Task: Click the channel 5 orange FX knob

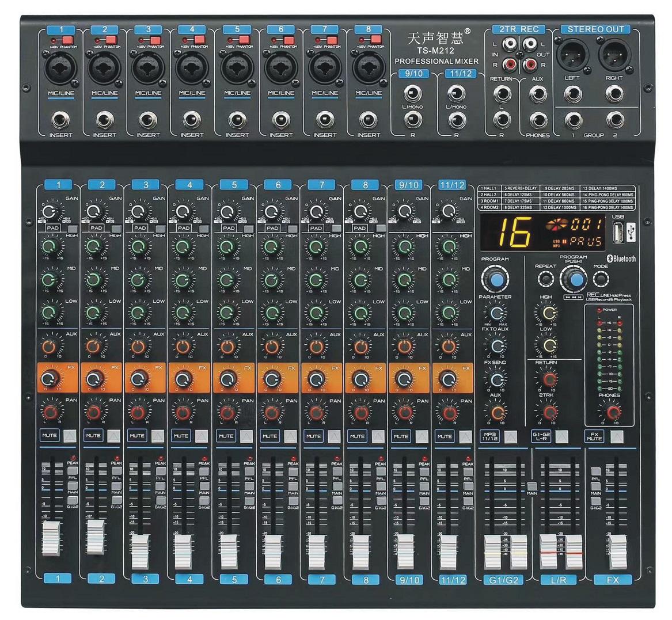Action: 227,378
